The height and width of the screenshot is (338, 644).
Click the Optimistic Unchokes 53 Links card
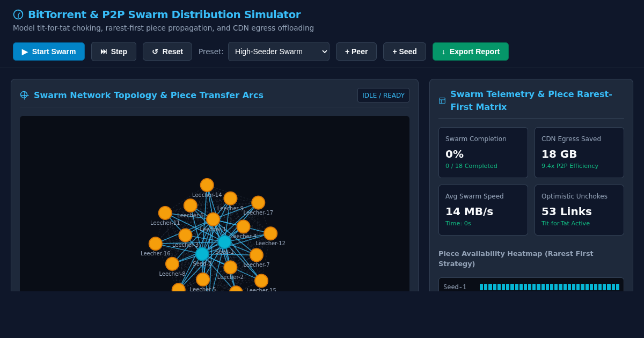[x=579, y=210]
